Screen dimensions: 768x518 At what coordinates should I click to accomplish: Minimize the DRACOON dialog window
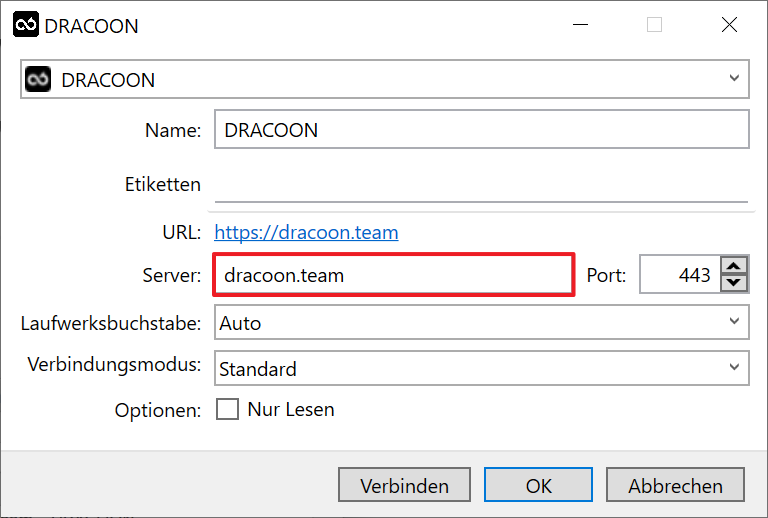coord(580,24)
